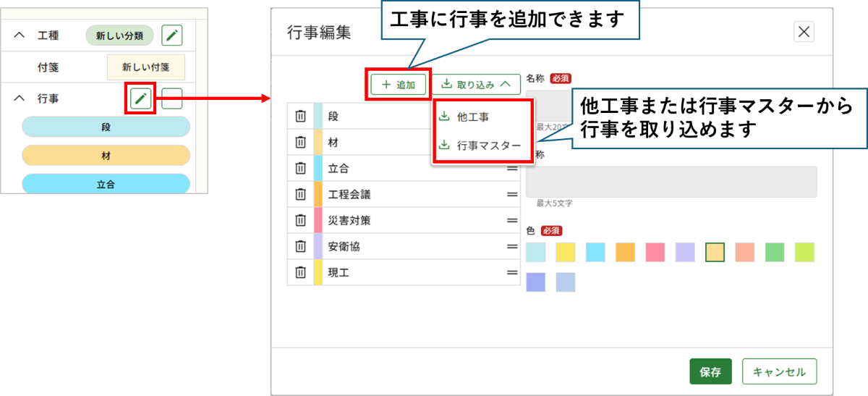Delete the 現工 event row
The width and height of the screenshot is (868, 396).
click(x=300, y=273)
